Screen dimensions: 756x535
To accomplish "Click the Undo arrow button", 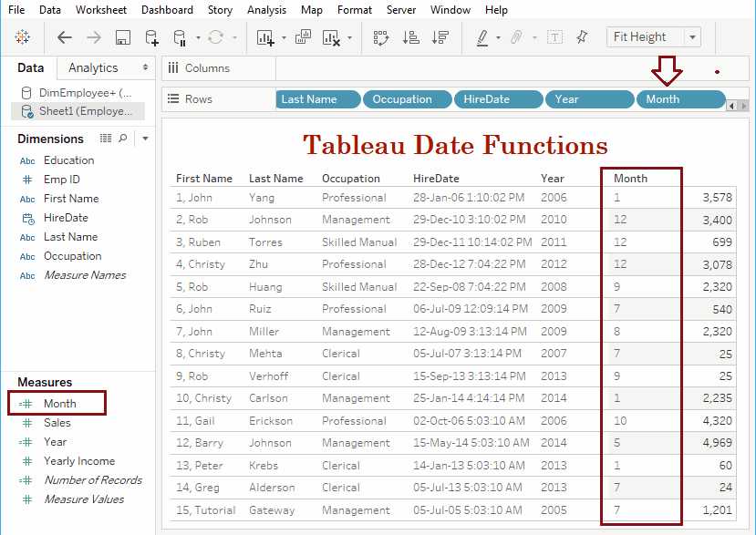I will click(x=63, y=36).
